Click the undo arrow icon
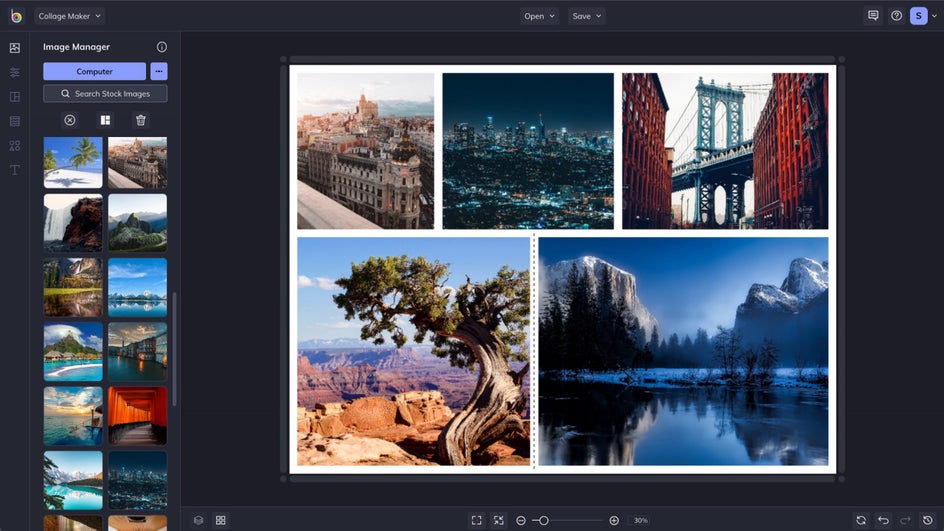 (x=883, y=520)
